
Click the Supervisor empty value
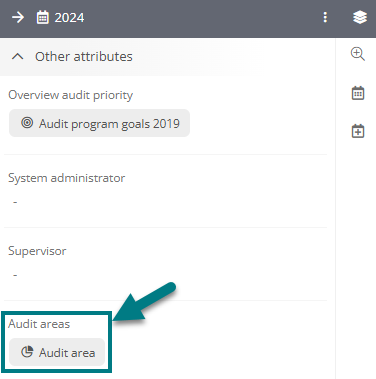coord(15,275)
